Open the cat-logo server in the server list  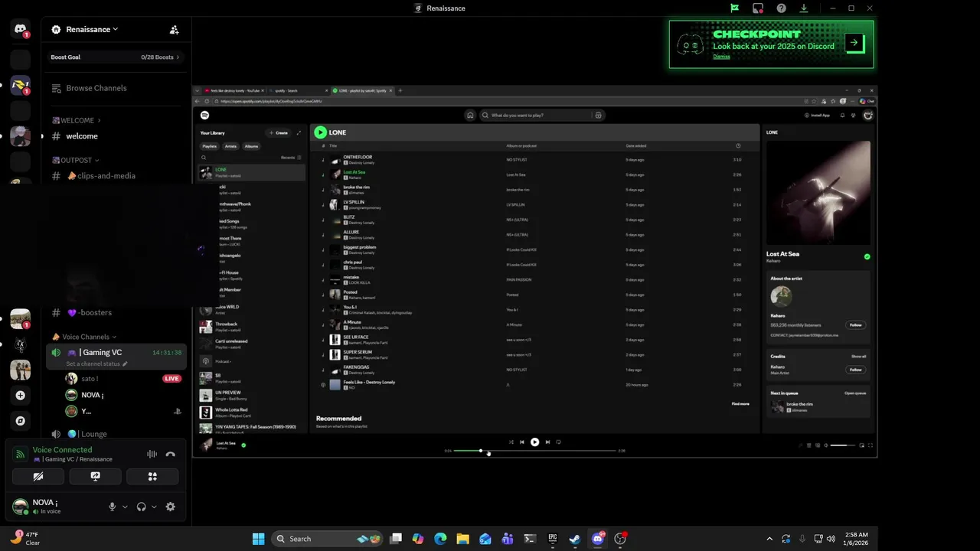tap(20, 344)
